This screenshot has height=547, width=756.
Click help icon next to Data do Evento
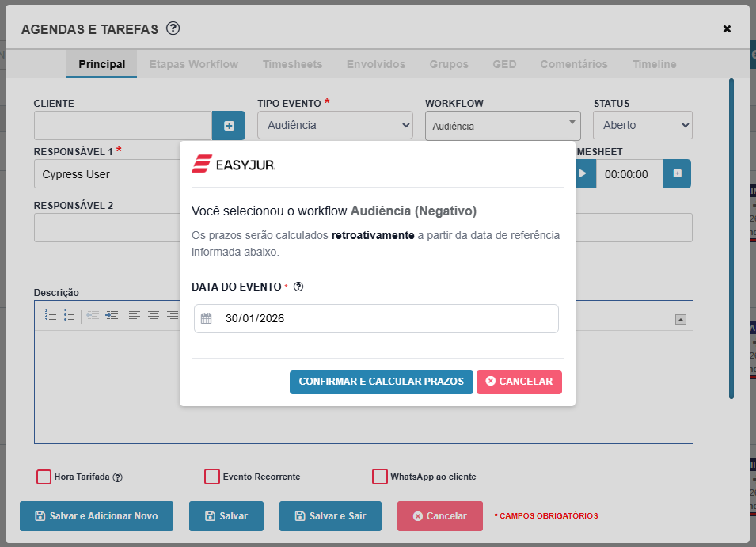pyautogui.click(x=298, y=287)
